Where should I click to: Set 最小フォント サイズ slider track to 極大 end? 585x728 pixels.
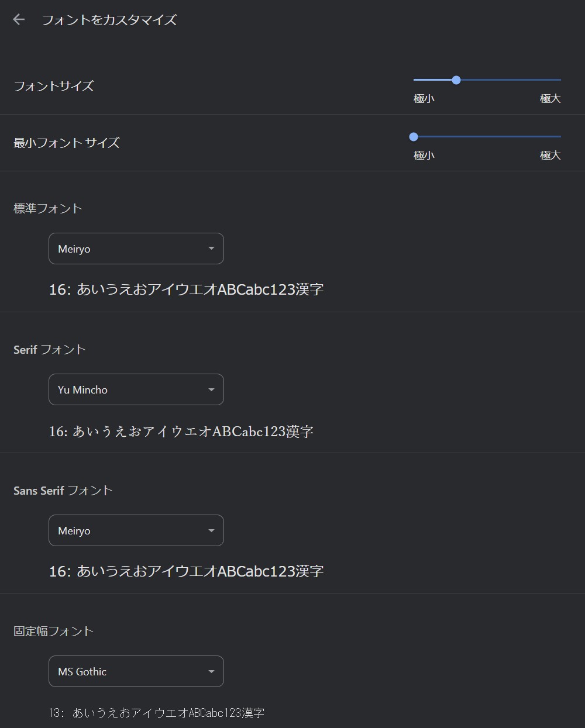[x=560, y=137]
